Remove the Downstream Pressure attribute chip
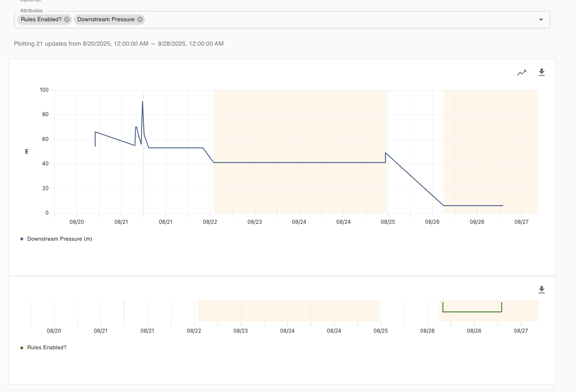Image resolution: width=576 pixels, height=392 pixels. (x=140, y=20)
